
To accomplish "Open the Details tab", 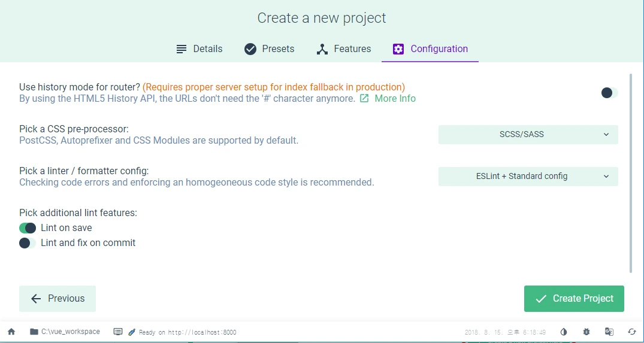I will coord(199,49).
